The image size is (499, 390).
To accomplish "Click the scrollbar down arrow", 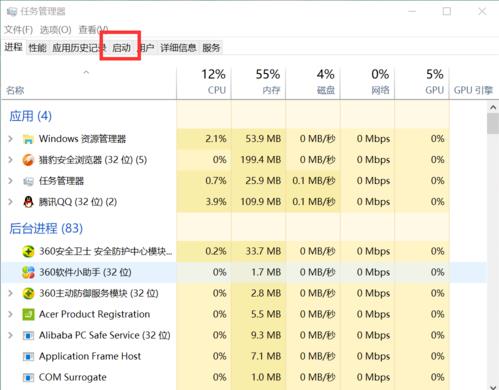I will (x=493, y=387).
